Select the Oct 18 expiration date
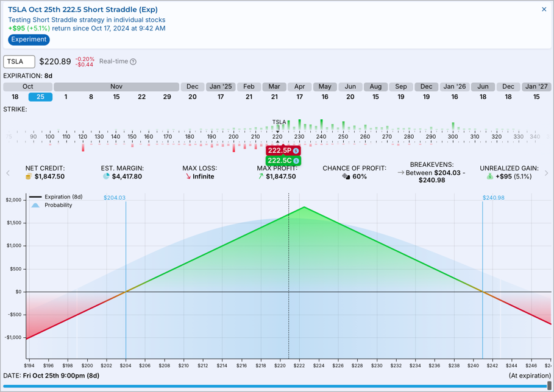The height and width of the screenshot is (392, 554). pos(15,97)
